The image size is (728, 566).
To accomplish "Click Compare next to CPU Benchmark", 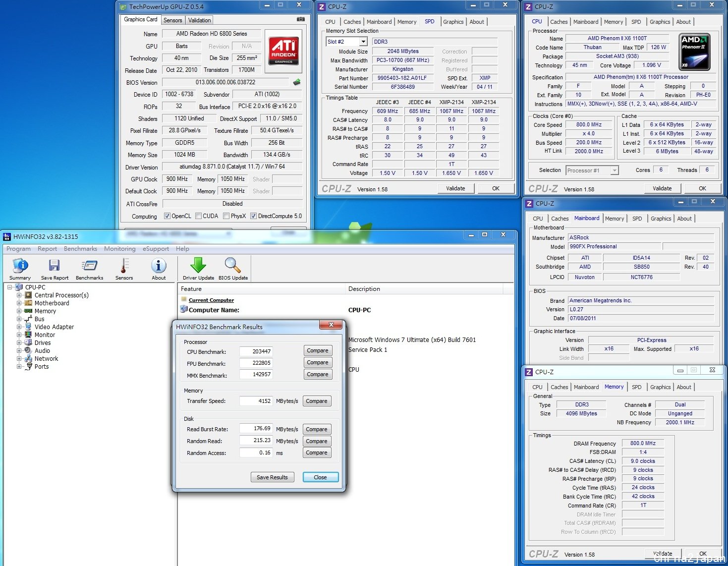I will (x=318, y=350).
